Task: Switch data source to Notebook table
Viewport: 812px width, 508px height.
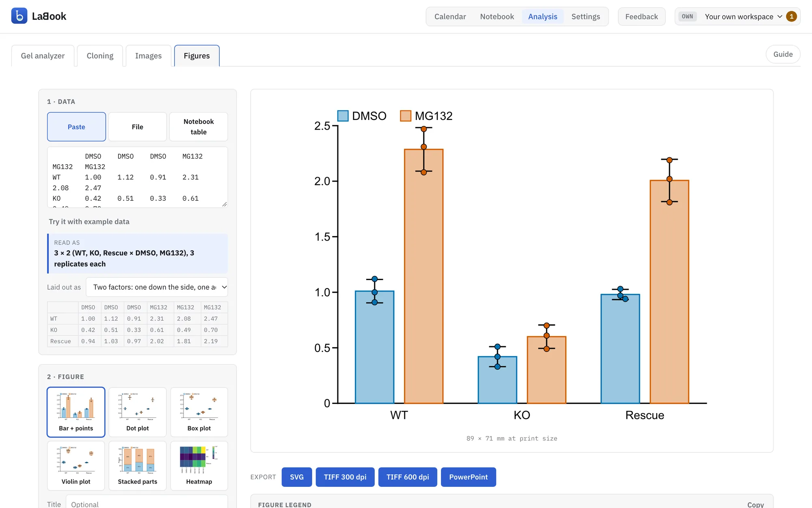Action: [199, 127]
